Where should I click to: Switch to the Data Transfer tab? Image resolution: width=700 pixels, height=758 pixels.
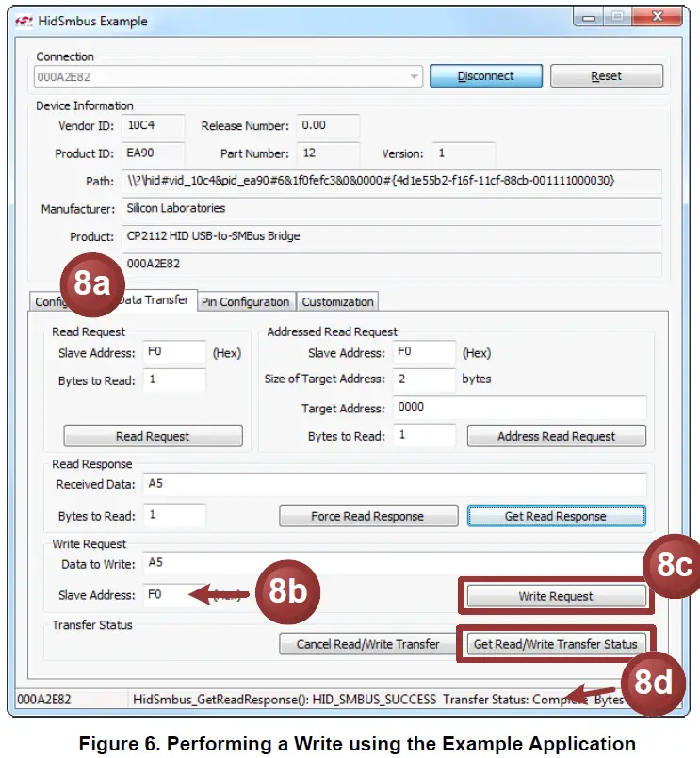[x=155, y=300]
